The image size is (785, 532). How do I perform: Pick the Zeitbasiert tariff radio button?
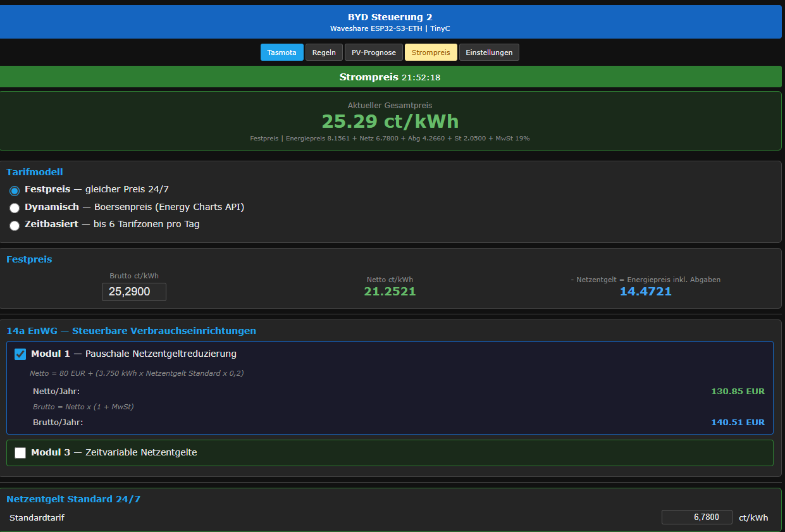point(15,225)
